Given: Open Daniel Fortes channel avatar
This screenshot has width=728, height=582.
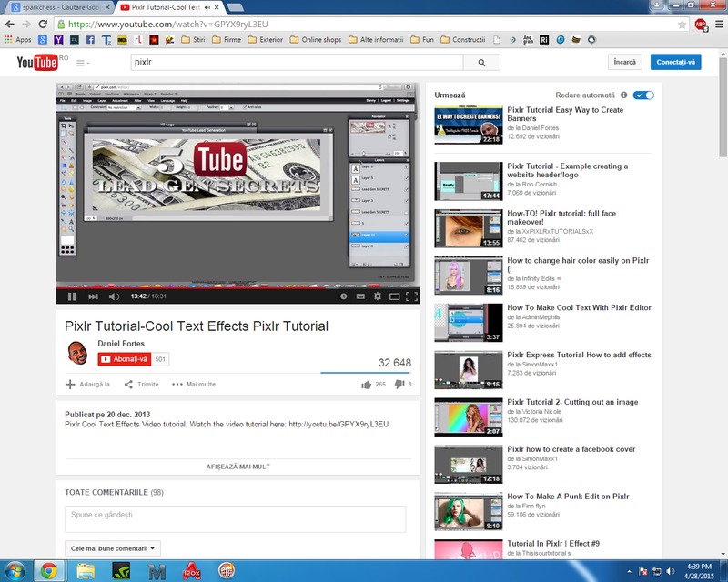Looking at the screenshot, I should pos(77,353).
